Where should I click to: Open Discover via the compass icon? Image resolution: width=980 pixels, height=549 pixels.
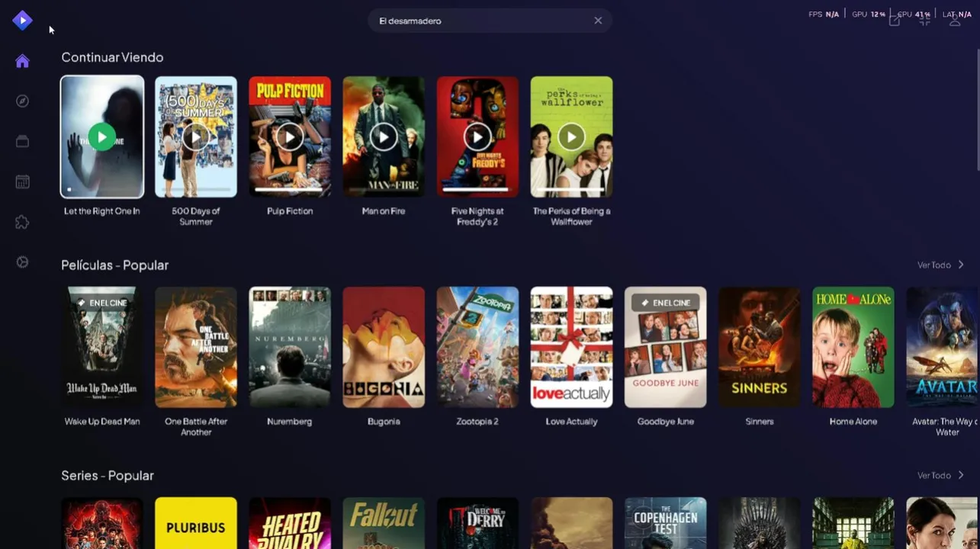22,101
